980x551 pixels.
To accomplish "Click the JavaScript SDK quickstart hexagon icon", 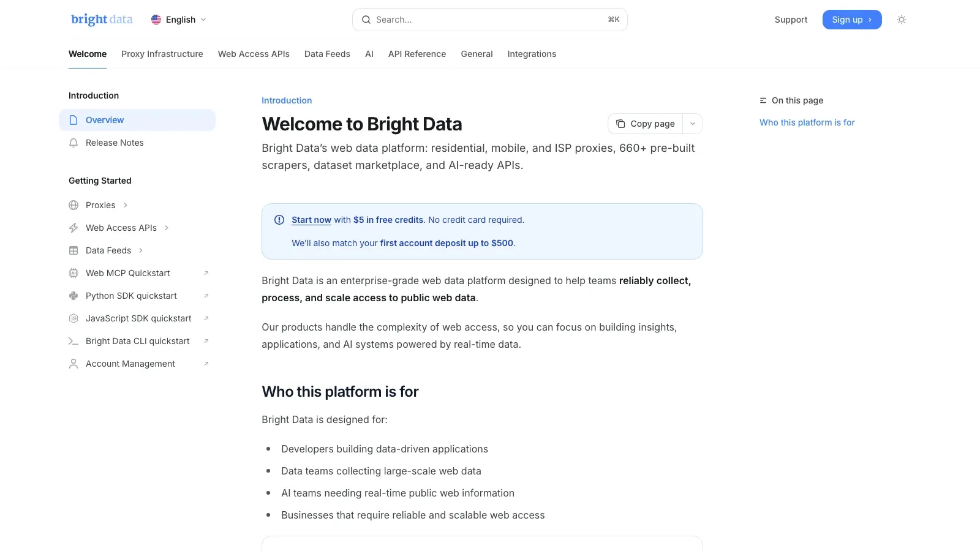I will tap(73, 318).
